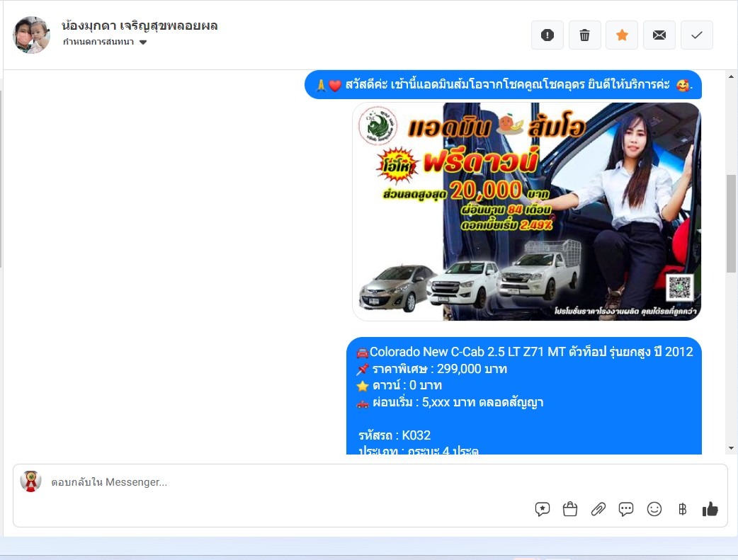This screenshot has width=738, height=560.
Task: Click the greeting message starting สวัสดีค่ะ
Action: (x=503, y=85)
